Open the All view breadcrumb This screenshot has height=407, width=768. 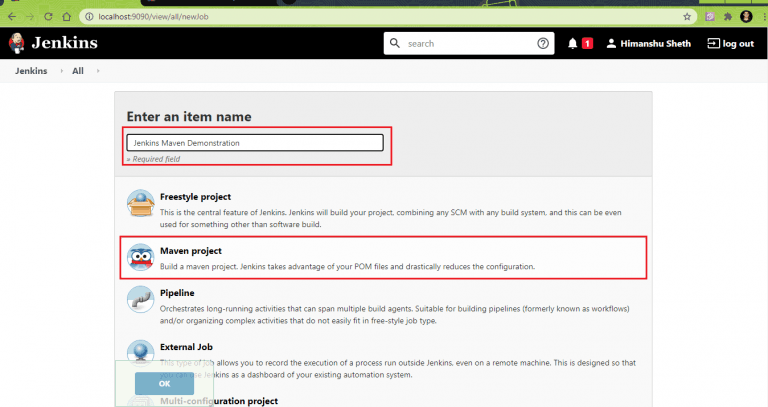point(78,72)
